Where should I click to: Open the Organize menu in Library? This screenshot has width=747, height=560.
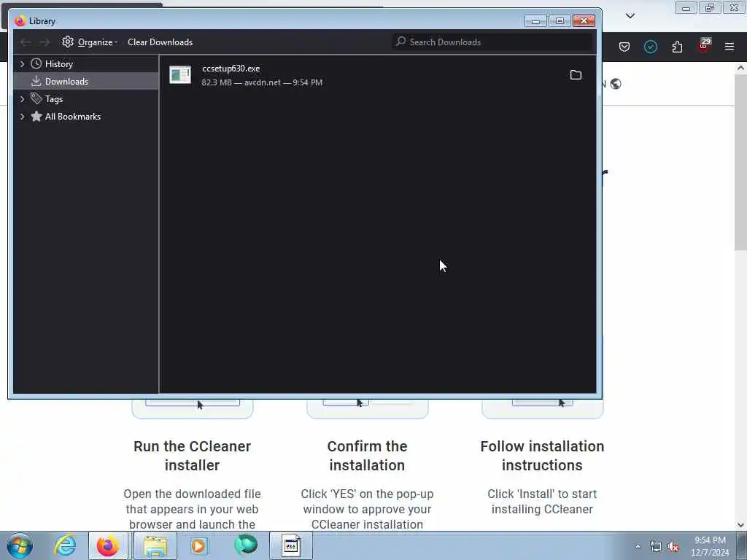pyautogui.click(x=90, y=42)
